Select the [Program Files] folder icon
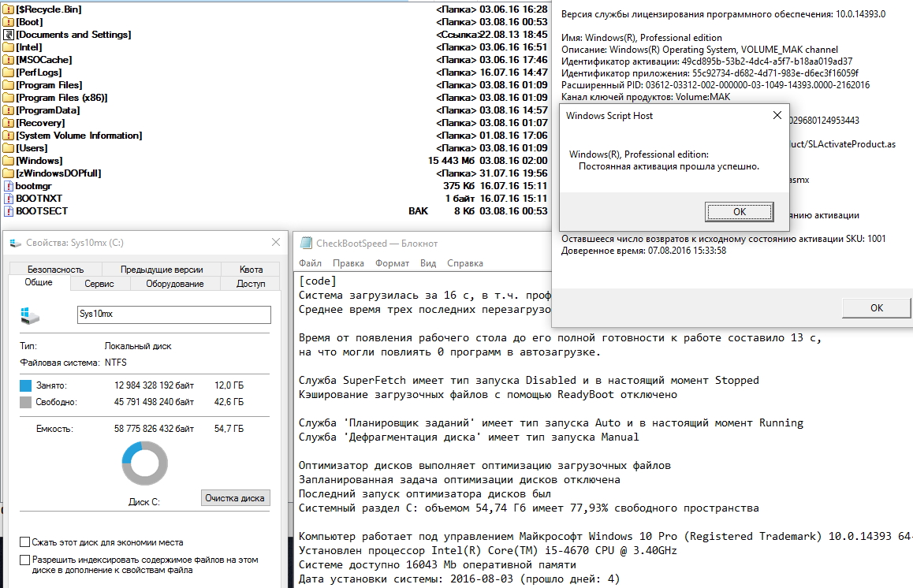 (x=8, y=85)
